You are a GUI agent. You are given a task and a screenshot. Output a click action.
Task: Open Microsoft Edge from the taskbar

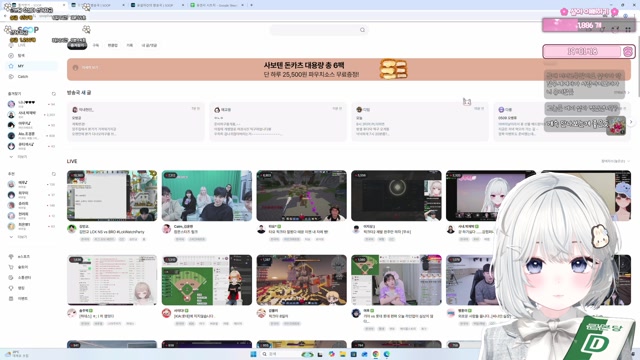[387, 354]
